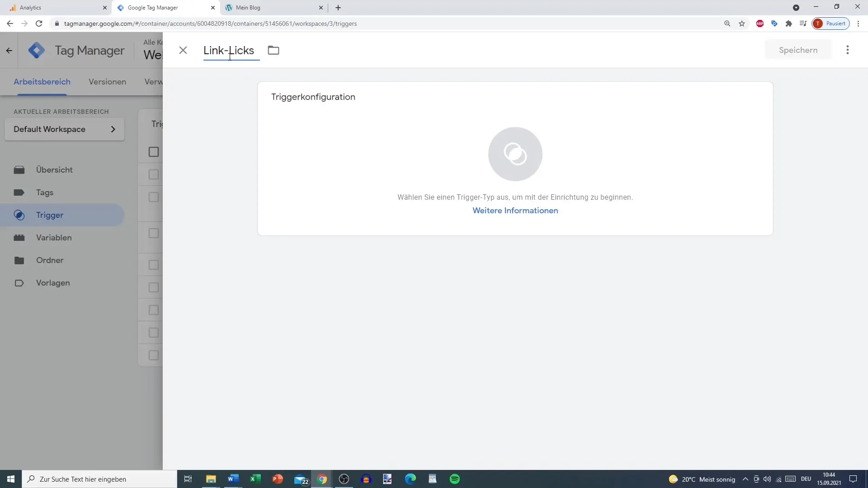Click the three-dot menu icon top right
Screen dimensions: 868x488
pyautogui.click(x=847, y=50)
